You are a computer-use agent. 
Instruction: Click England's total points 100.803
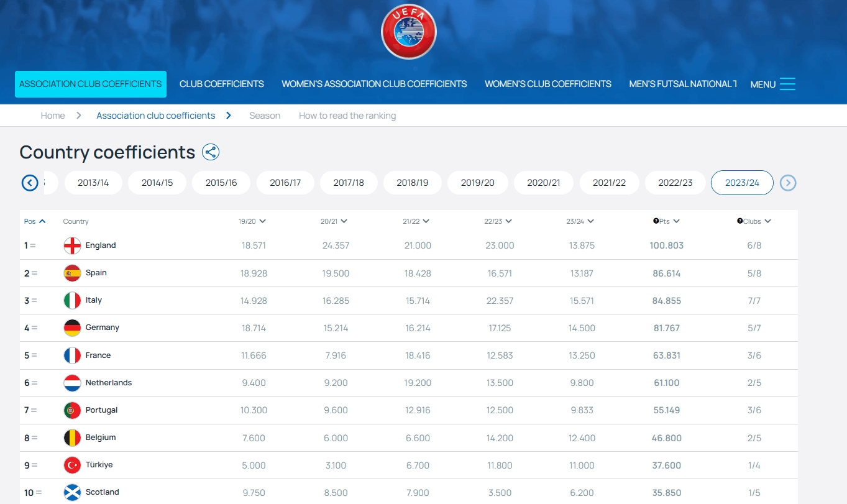pyautogui.click(x=667, y=245)
